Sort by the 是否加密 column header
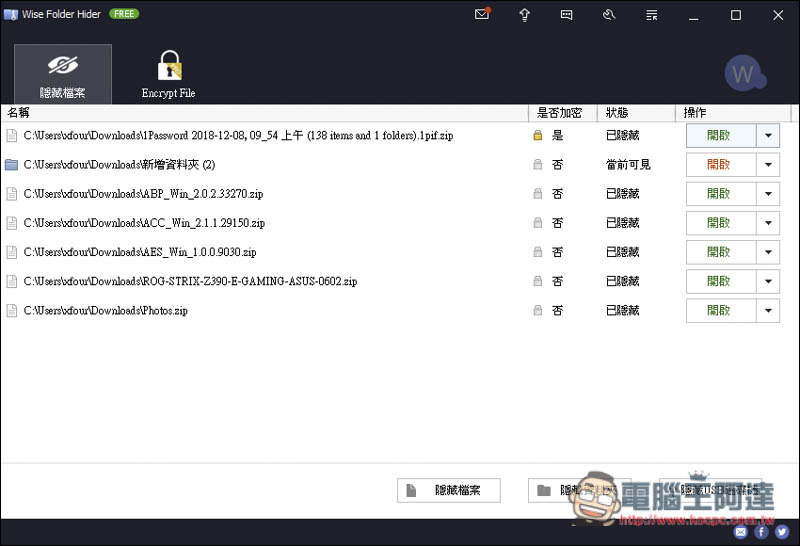 (x=562, y=113)
